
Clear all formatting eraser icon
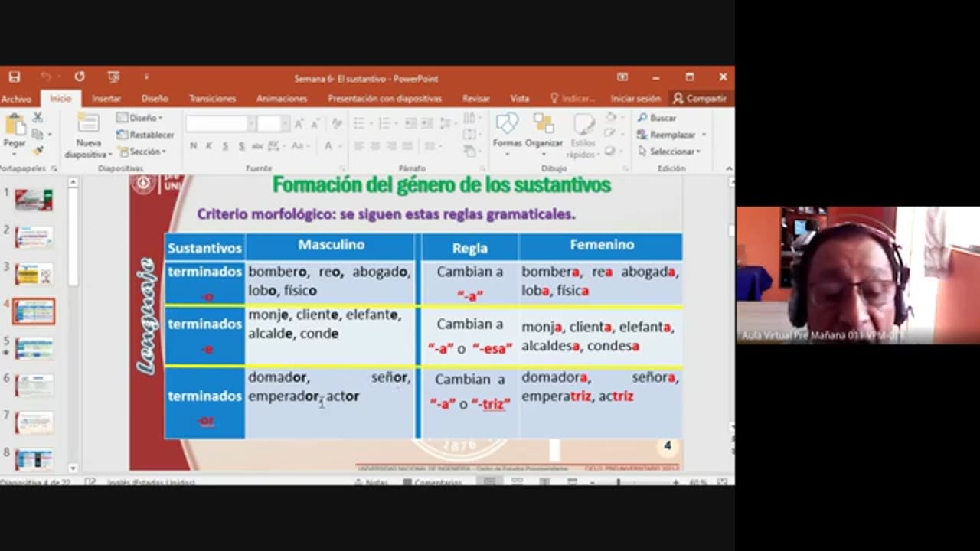(335, 124)
